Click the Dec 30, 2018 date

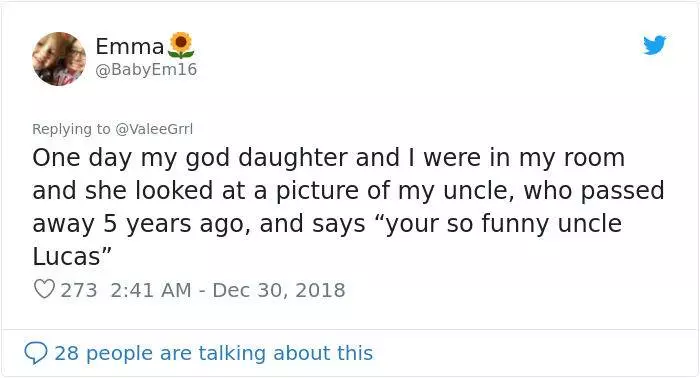[x=279, y=290]
